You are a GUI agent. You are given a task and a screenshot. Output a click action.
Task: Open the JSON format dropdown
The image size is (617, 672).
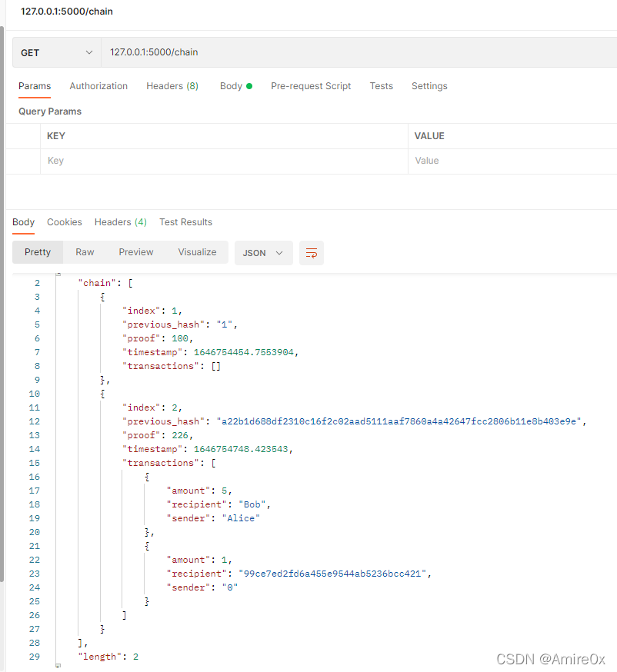click(x=263, y=253)
